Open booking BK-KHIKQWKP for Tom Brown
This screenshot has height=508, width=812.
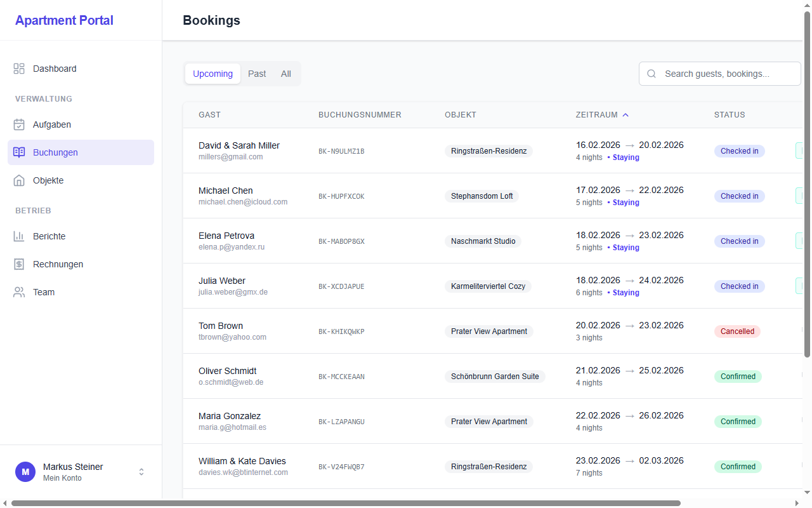[341, 331]
